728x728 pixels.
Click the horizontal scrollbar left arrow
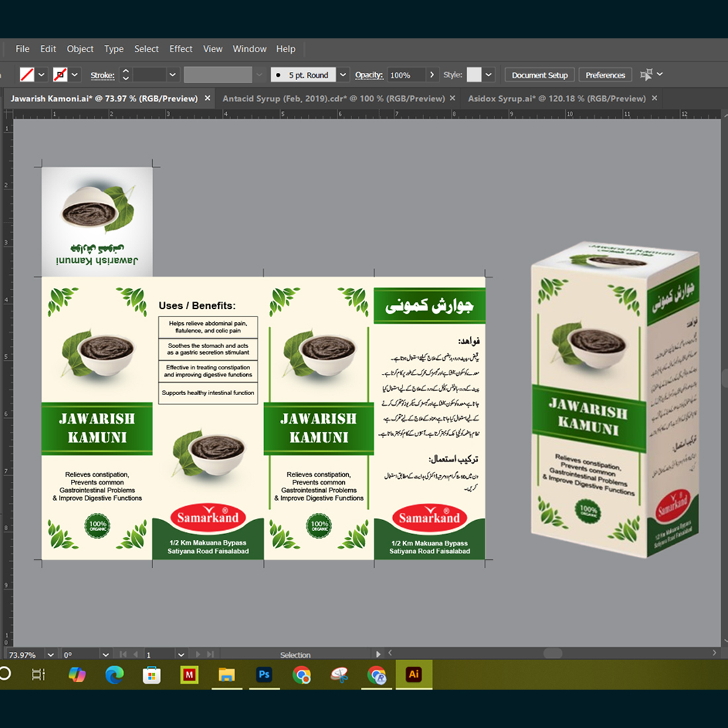(390, 653)
